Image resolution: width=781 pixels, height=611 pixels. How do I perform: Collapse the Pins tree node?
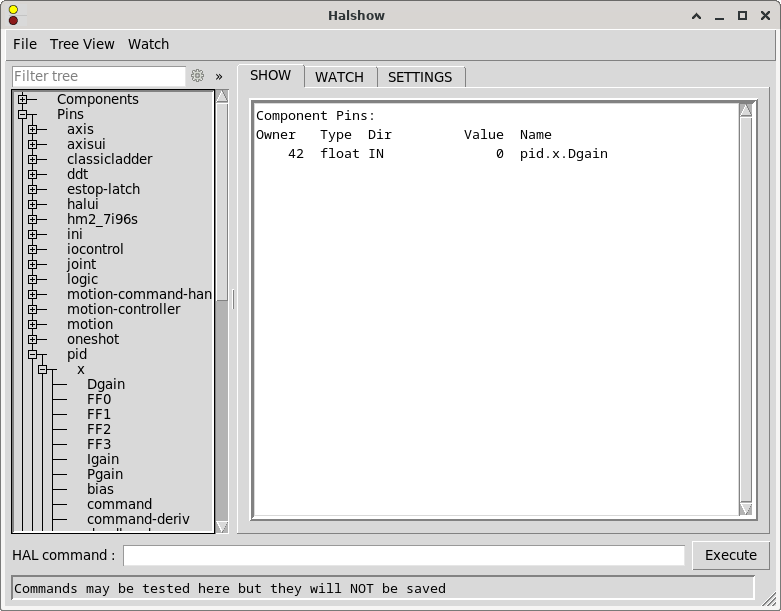click(22, 114)
